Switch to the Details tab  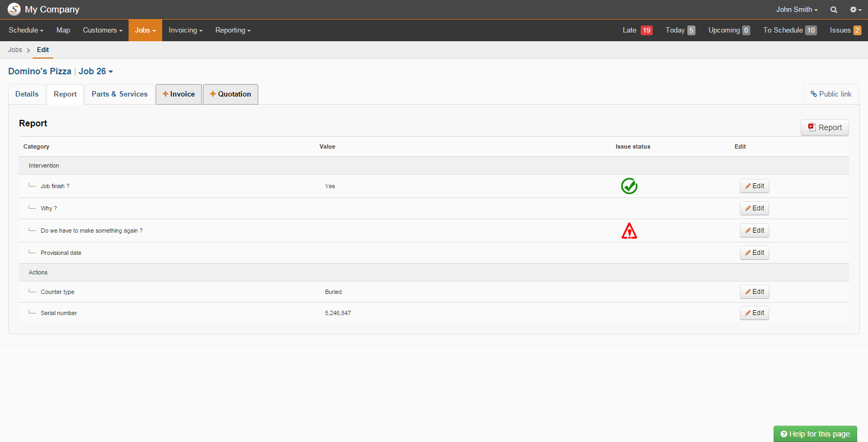27,94
